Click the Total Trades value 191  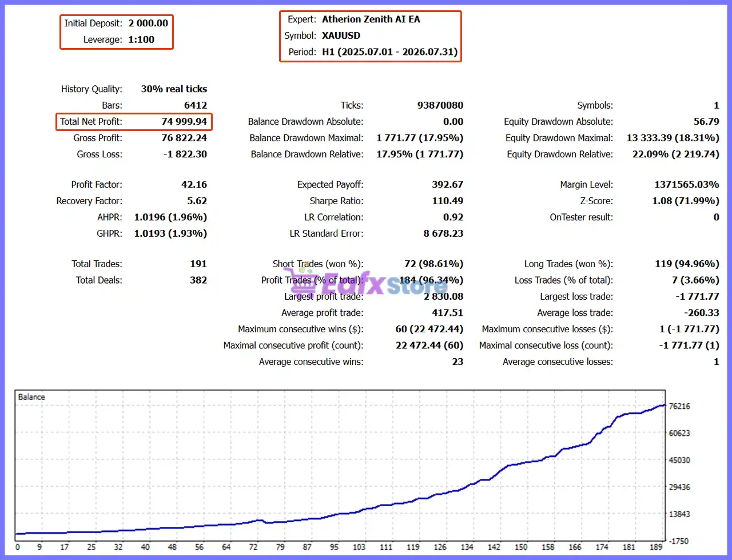click(198, 264)
